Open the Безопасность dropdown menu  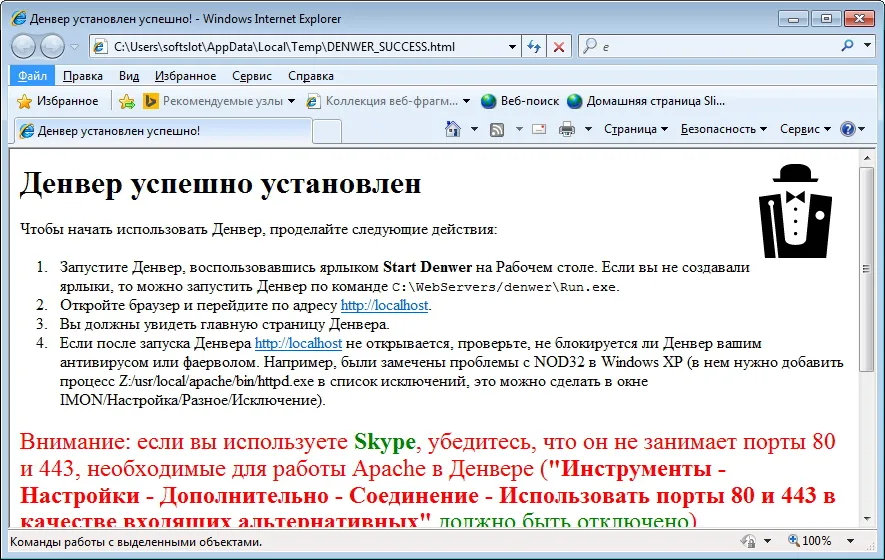pyautogui.click(x=724, y=129)
